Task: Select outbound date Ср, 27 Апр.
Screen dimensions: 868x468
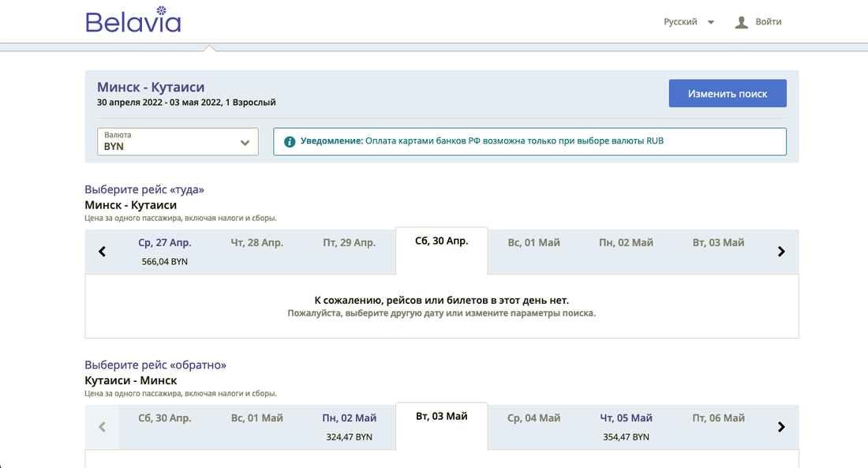Action: point(165,251)
